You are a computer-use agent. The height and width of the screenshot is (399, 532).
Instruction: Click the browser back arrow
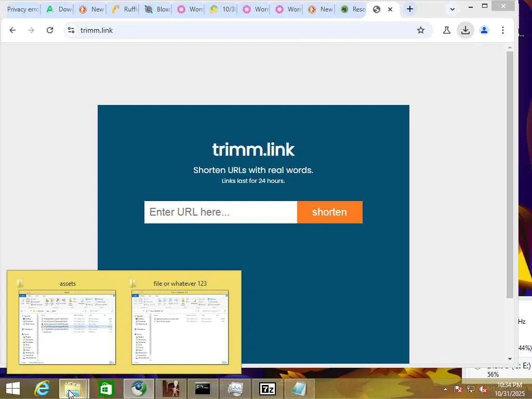point(12,30)
